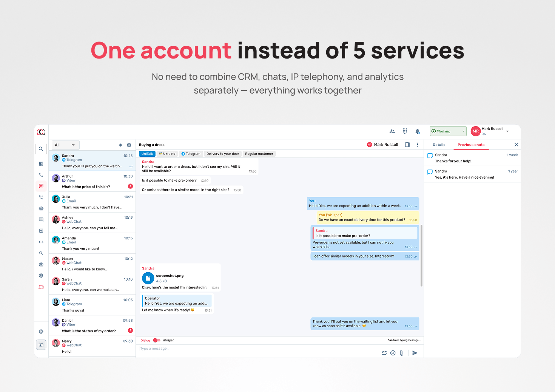This screenshot has width=555, height=392.
Task: Open the canned replies arrows icon in message bar
Action: pos(384,353)
